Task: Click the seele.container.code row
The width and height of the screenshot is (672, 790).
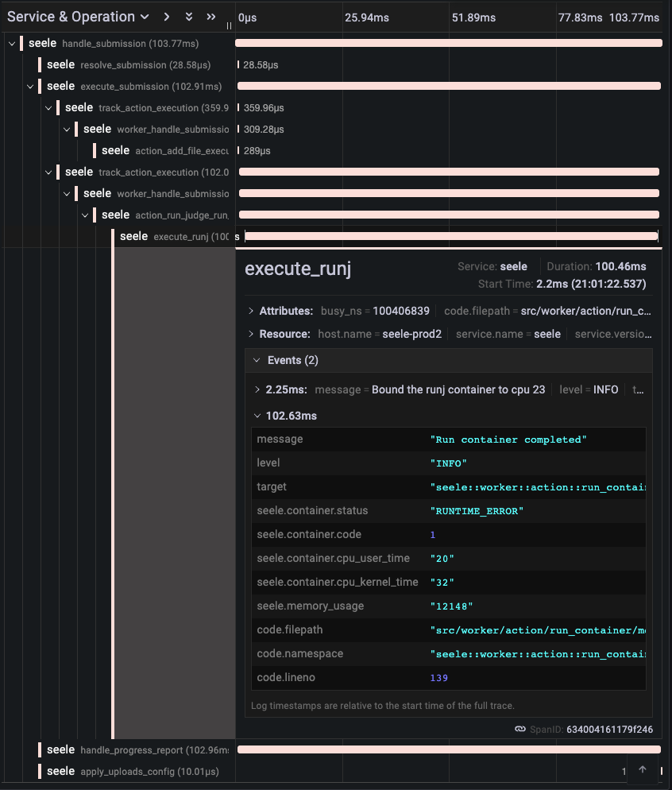Action: 449,535
